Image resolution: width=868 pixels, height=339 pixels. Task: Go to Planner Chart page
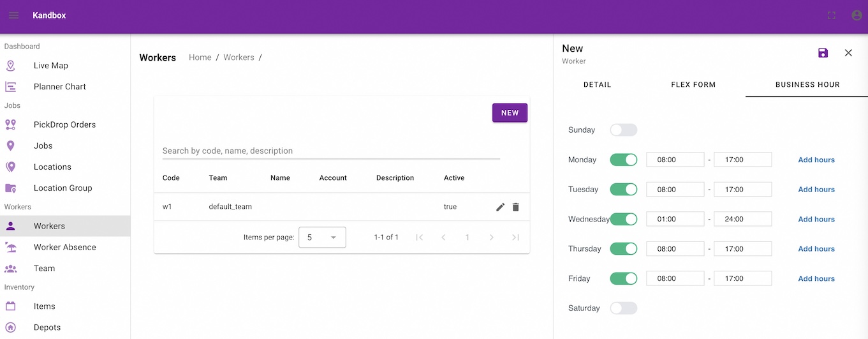[x=59, y=87]
